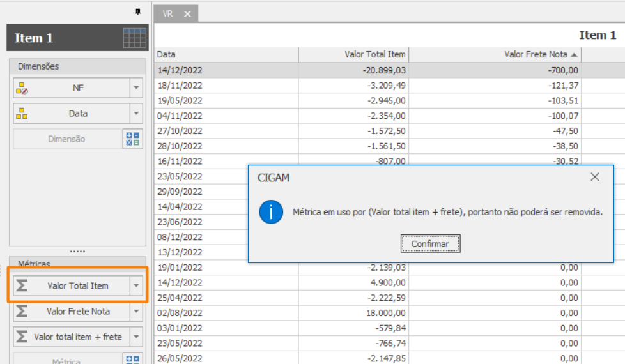Click the value 4.900,00 in Valor Total Item
This screenshot has height=364, width=625.
click(x=388, y=282)
